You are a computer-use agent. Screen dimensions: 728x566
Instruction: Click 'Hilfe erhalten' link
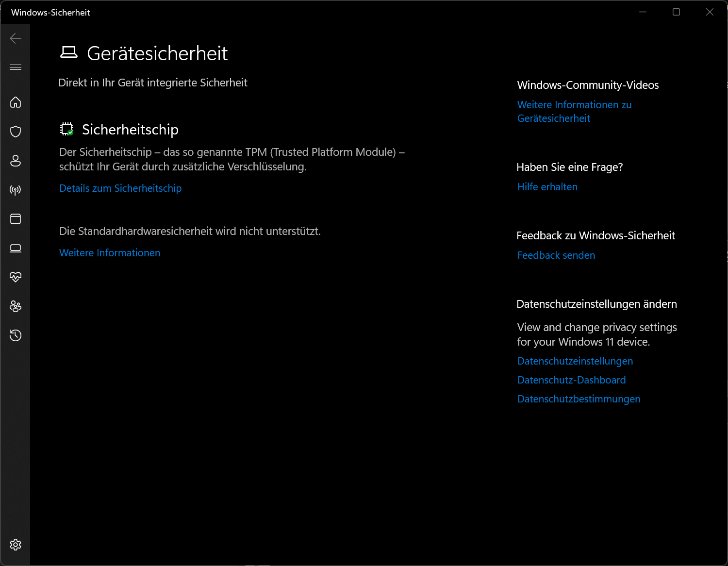coord(547,187)
